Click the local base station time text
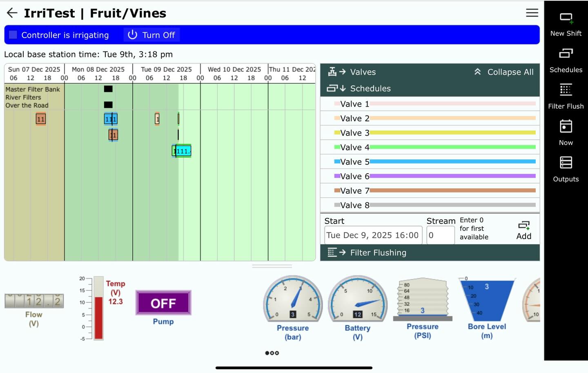This screenshot has height=373, width=588. [88, 54]
